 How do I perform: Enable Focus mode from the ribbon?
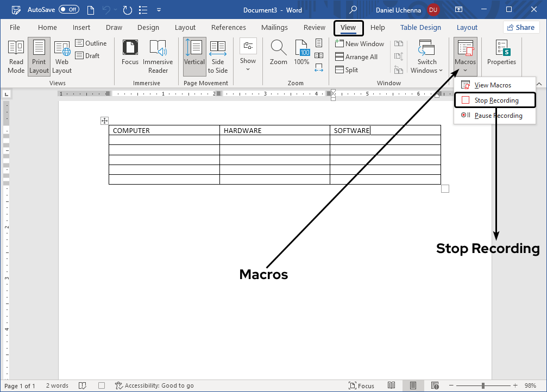pos(130,54)
